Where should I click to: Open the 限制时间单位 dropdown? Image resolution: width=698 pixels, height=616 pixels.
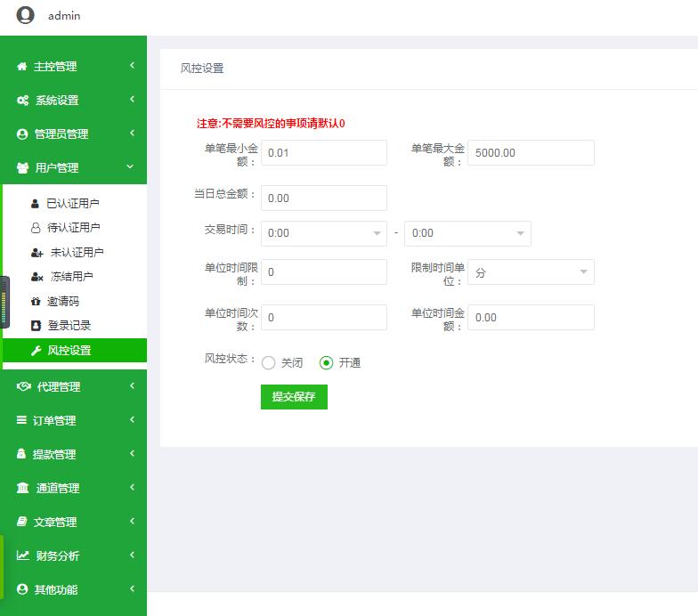click(x=531, y=272)
